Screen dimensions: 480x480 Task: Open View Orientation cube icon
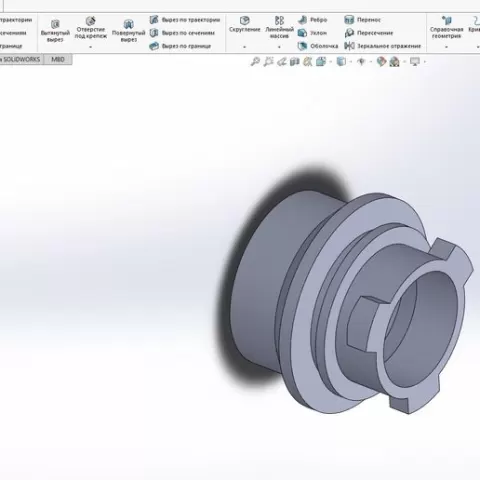(321, 62)
